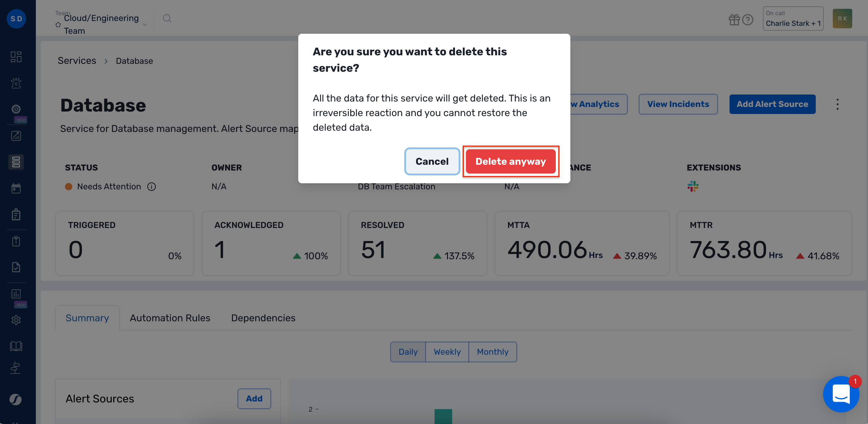Open the Dependencies tab

pyautogui.click(x=263, y=318)
